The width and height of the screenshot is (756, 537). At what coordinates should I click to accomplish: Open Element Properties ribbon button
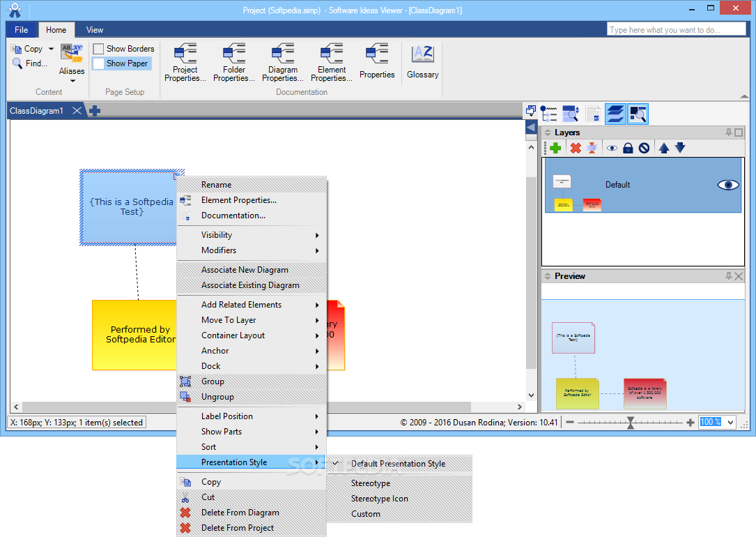[331, 63]
